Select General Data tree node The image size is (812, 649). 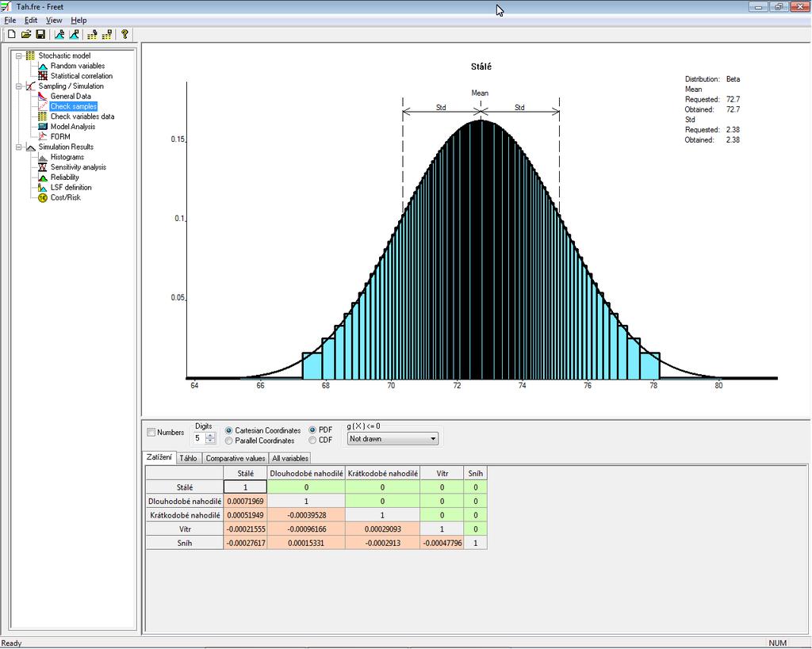click(71, 96)
